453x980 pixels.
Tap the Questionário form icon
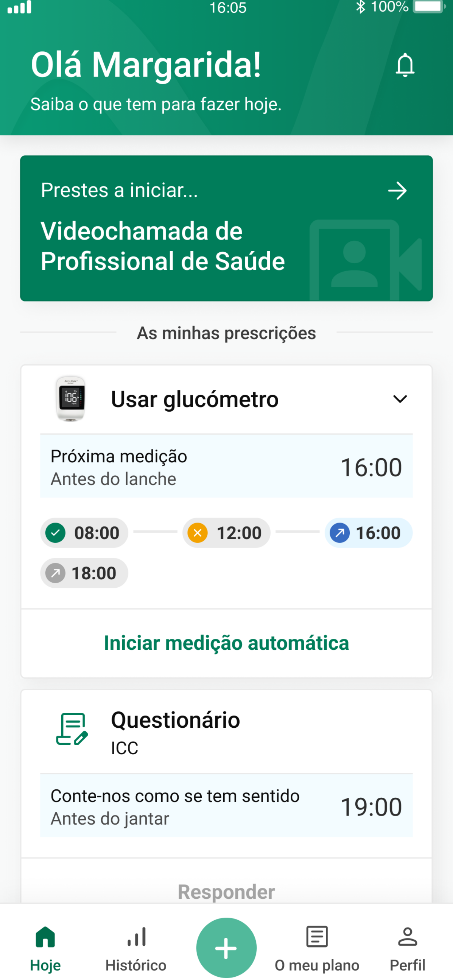tap(71, 729)
